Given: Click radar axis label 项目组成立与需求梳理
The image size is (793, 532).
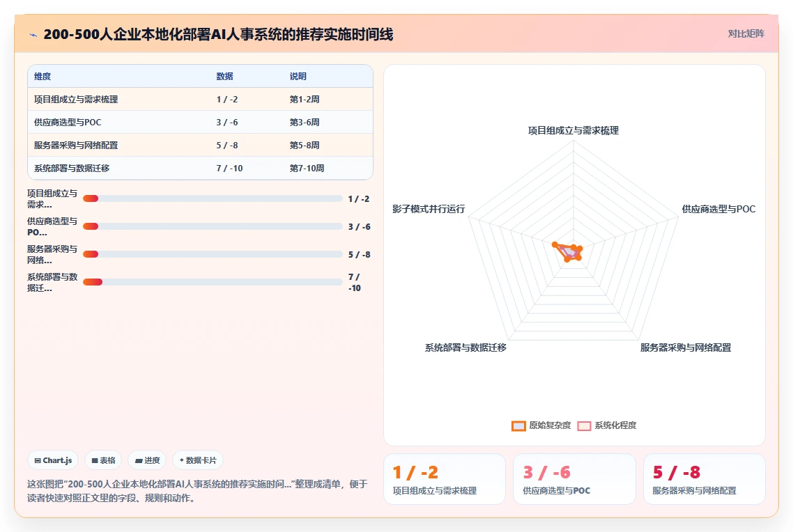Looking at the screenshot, I should click(x=573, y=131).
